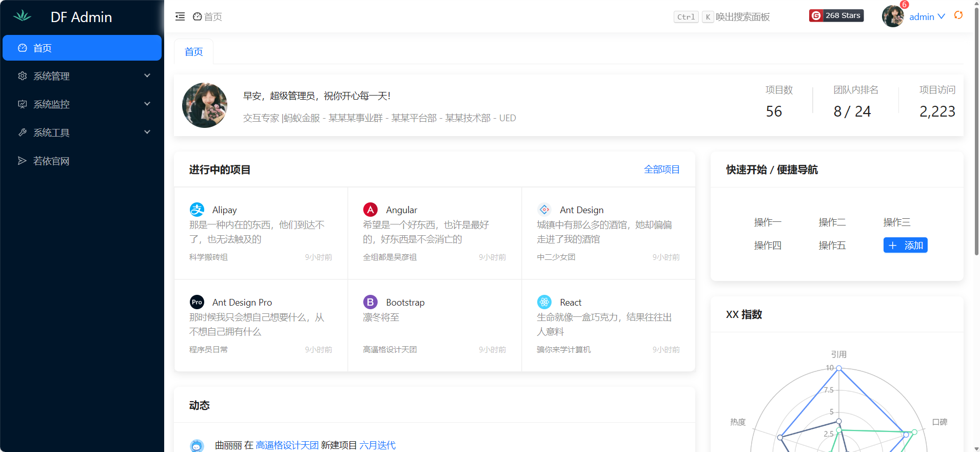Expand the 系统工具 menu group
Image resolution: width=980 pixels, height=452 pixels.
coord(82,133)
